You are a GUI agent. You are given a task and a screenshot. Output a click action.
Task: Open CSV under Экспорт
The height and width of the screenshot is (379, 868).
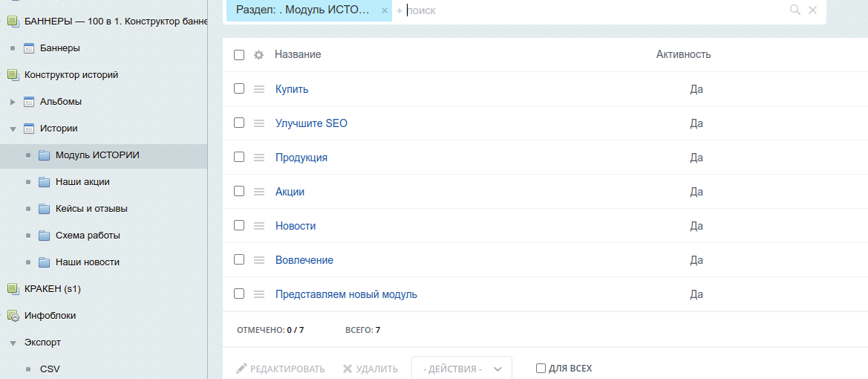[x=50, y=369]
